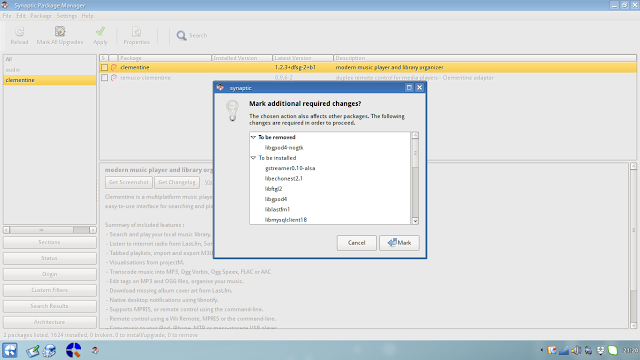Image resolution: width=640 pixels, height=360 pixels.
Task: Click the Installed Version column header
Action: pos(242,58)
